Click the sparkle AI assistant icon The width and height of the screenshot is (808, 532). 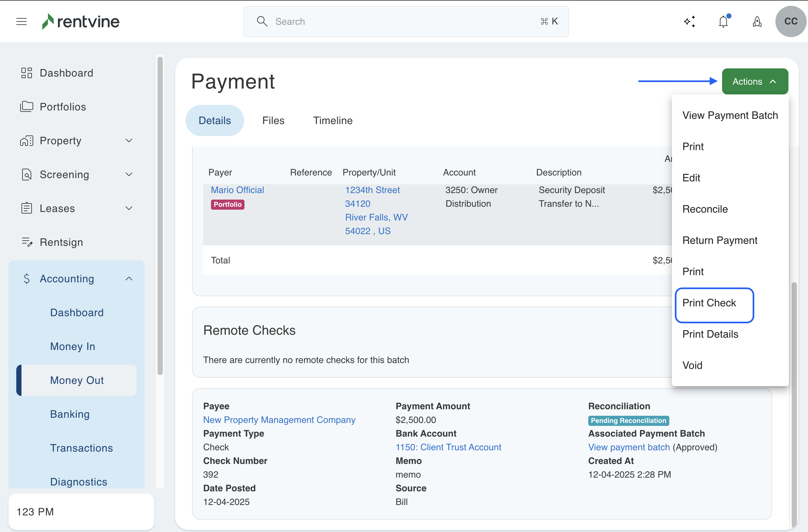pos(690,21)
